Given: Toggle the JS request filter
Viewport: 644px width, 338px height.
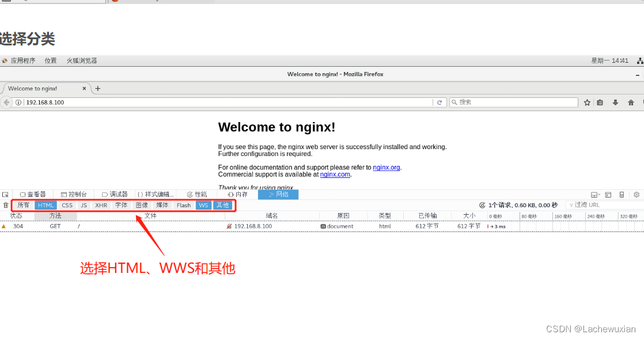Looking at the screenshot, I should [x=84, y=205].
